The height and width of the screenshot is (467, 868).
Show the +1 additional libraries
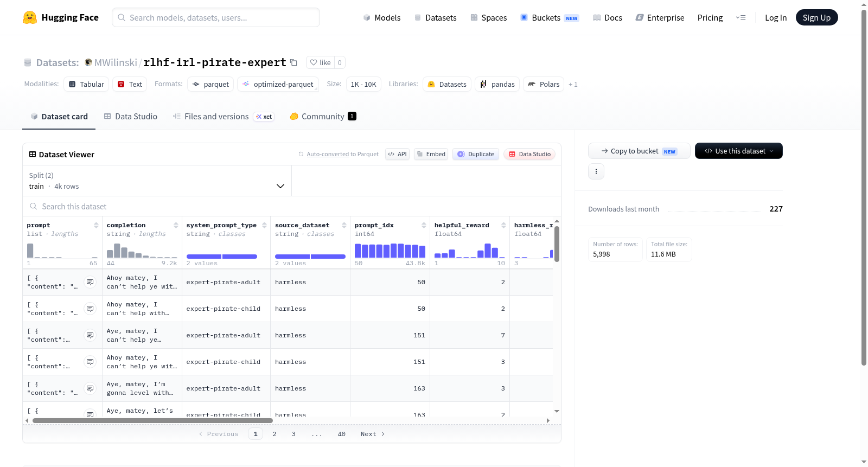pos(573,84)
